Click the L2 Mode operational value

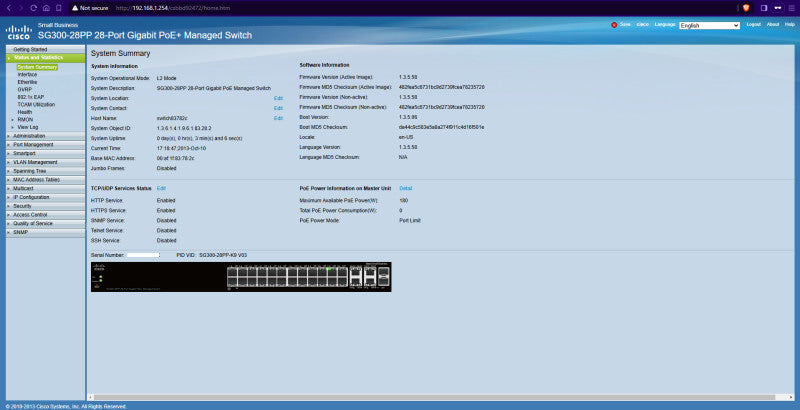(x=166, y=79)
